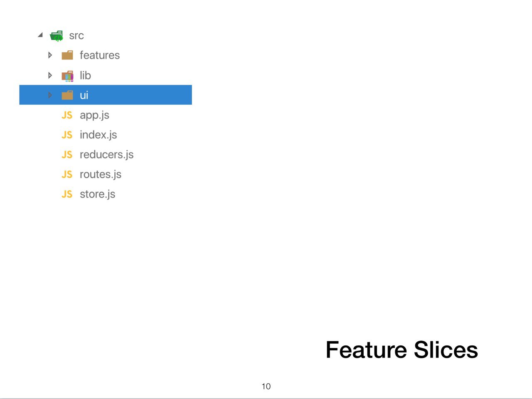Viewport: 532px width, 399px height.
Task: Select the lib folder label
Action: (x=85, y=75)
